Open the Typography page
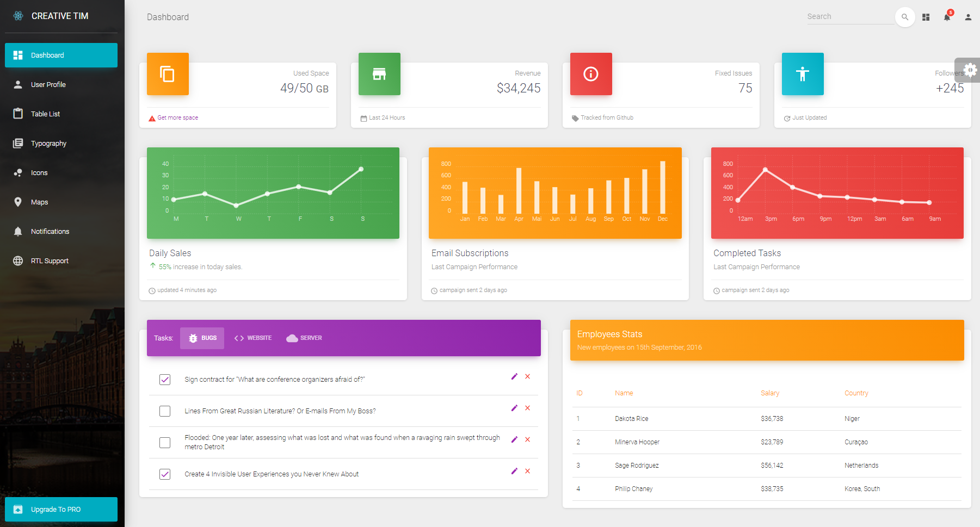980x527 pixels. click(61, 143)
